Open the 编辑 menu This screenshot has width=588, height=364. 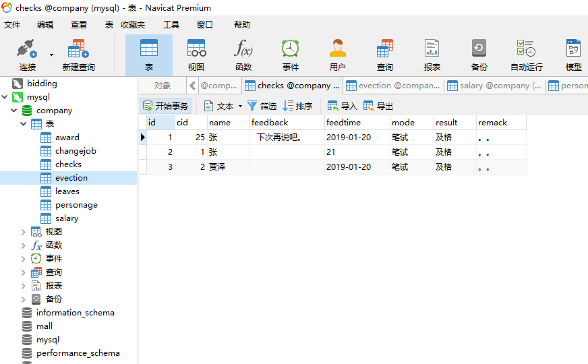pyautogui.click(x=45, y=25)
